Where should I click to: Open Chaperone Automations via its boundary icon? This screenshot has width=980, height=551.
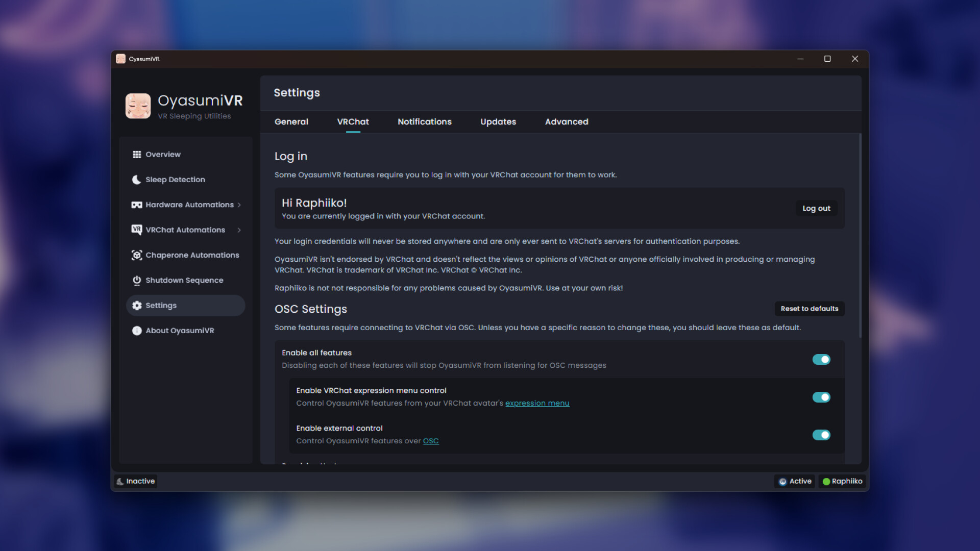136,255
